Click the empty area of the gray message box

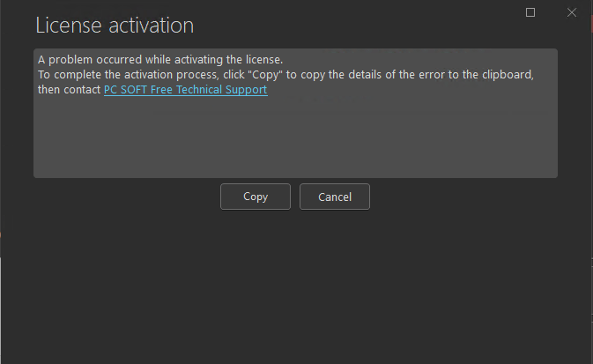point(295,141)
